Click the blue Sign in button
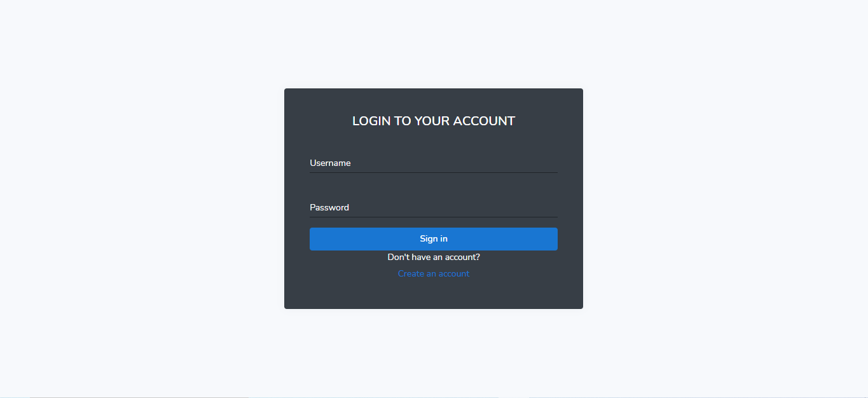 [434, 239]
